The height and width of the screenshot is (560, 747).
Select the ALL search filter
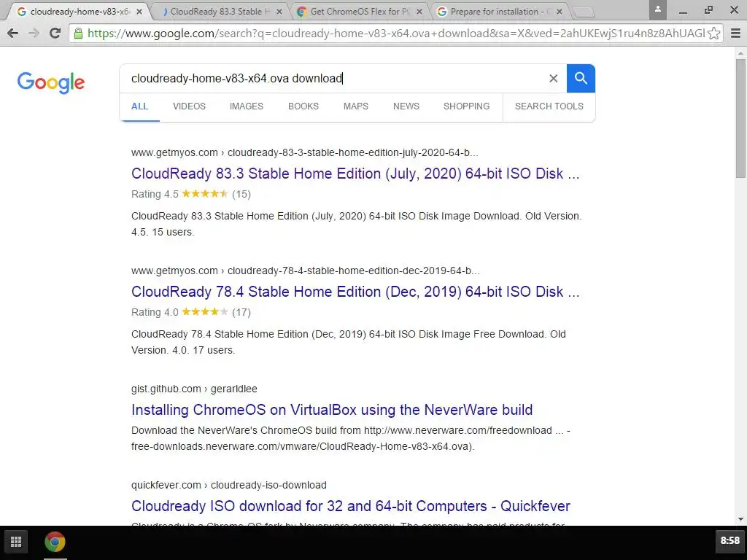point(139,106)
